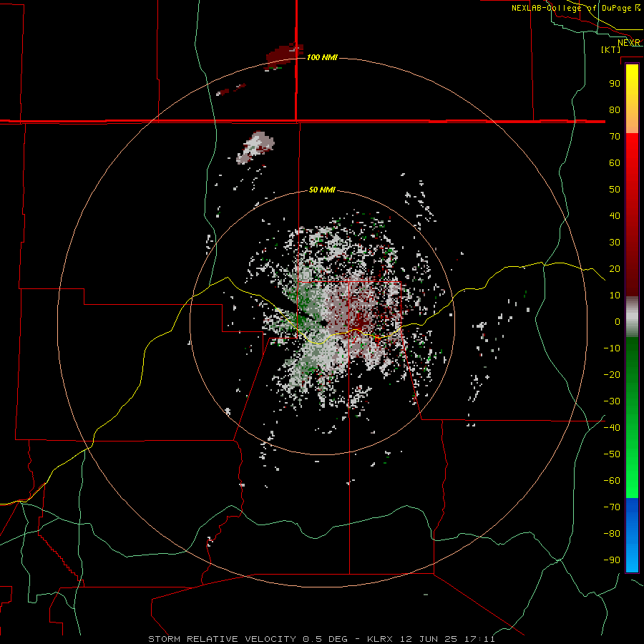Click the 50 NMI range ring label
Viewport: 644px width, 644px height.
[322, 190]
